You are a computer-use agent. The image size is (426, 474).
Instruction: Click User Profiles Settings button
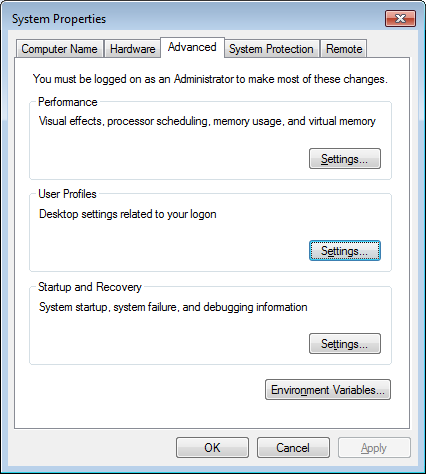pos(345,251)
